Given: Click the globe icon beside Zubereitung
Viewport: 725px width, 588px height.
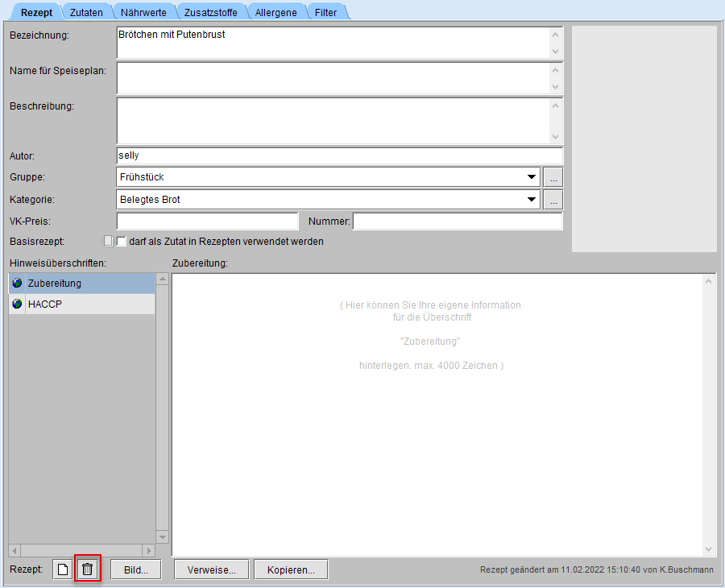Looking at the screenshot, I should (18, 284).
